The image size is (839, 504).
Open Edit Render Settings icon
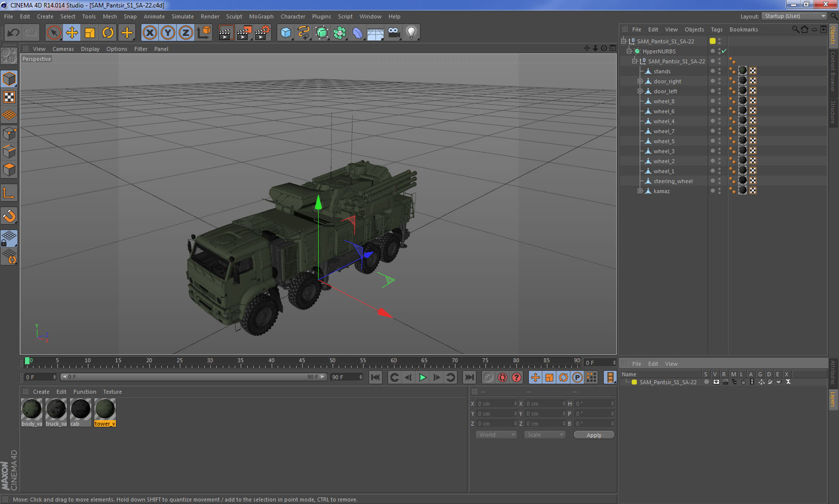(263, 33)
